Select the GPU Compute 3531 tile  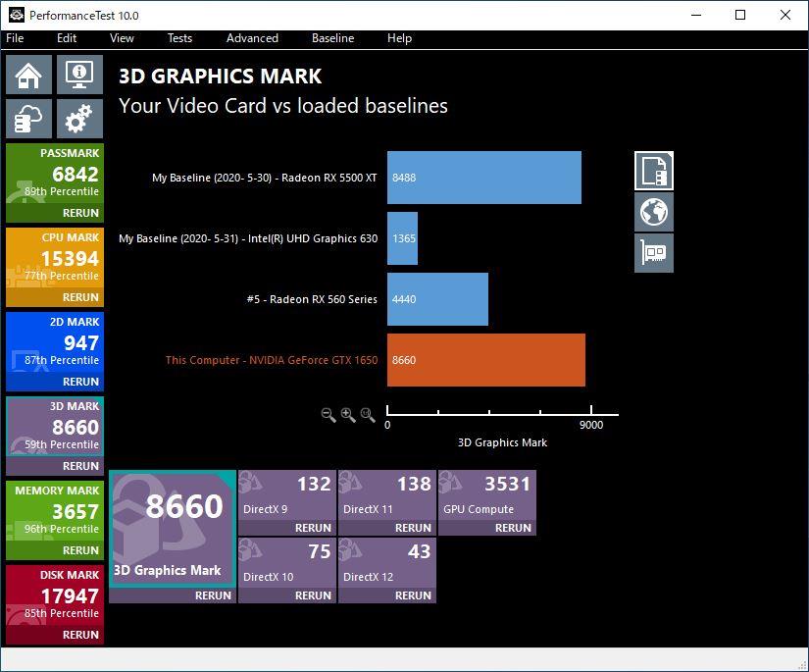coord(487,495)
